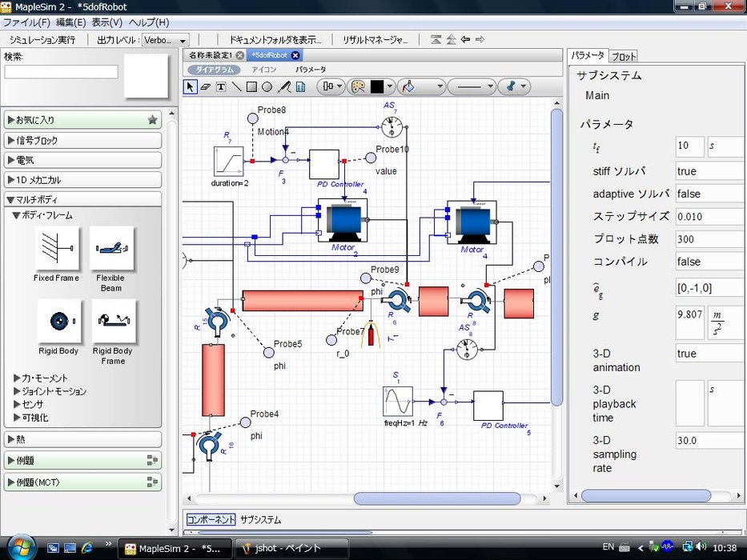Screen dimensions: 747x560
Task: Open the 出力レベル Verbose dropdown
Action: pos(165,40)
